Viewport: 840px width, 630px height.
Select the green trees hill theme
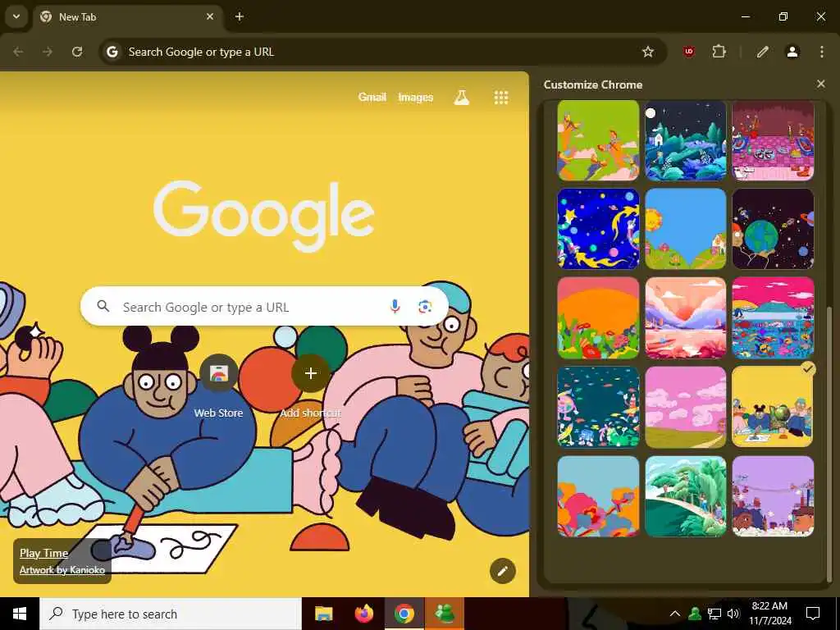[x=686, y=496]
